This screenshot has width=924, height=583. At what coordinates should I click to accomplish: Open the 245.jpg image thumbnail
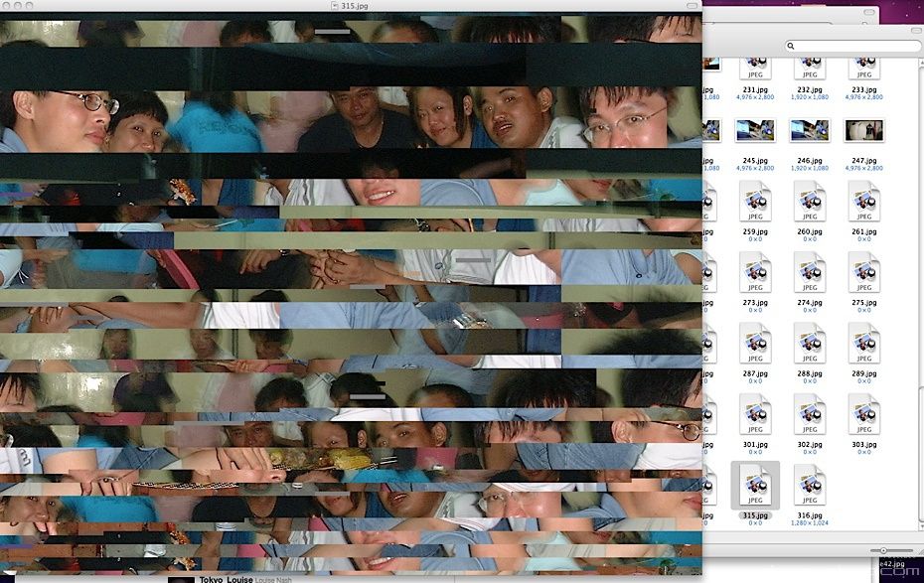pos(755,130)
